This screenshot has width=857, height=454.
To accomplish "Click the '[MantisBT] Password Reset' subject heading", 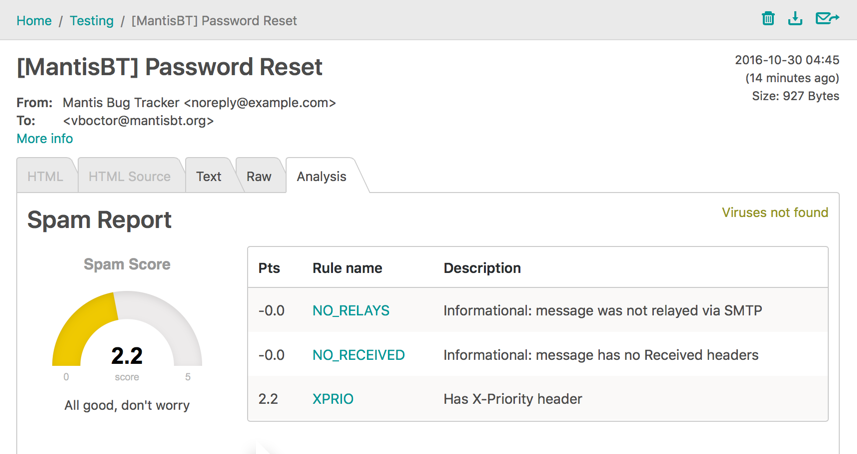I will click(170, 68).
